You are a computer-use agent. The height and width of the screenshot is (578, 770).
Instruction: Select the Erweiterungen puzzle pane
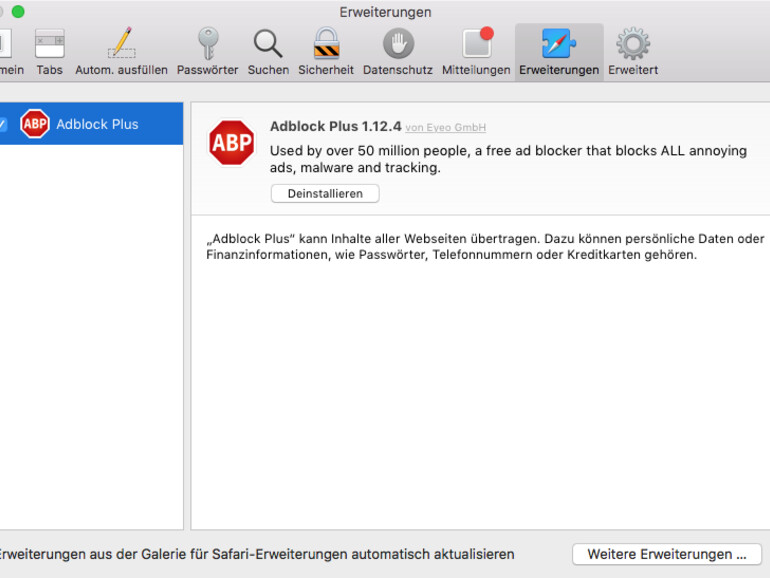pos(559,52)
